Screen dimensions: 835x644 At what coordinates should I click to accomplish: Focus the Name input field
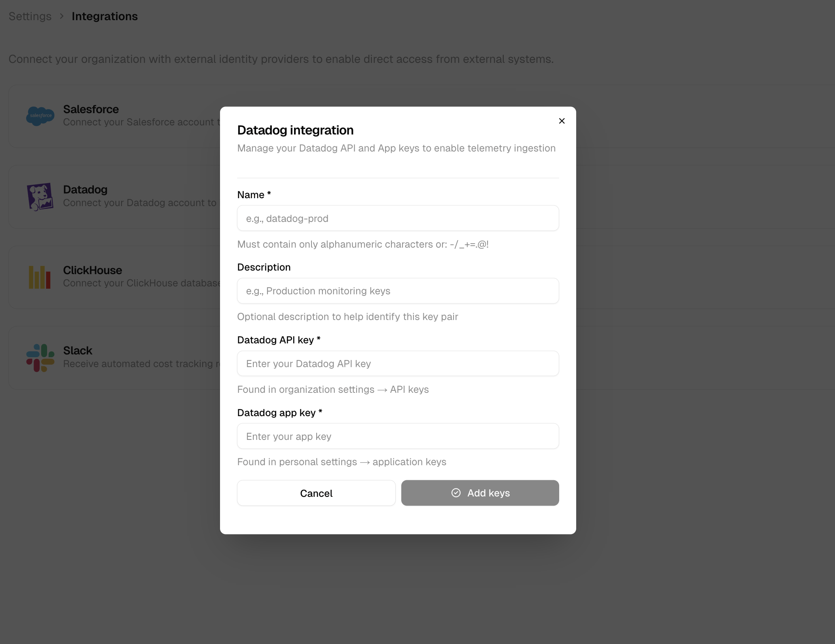pyautogui.click(x=398, y=218)
